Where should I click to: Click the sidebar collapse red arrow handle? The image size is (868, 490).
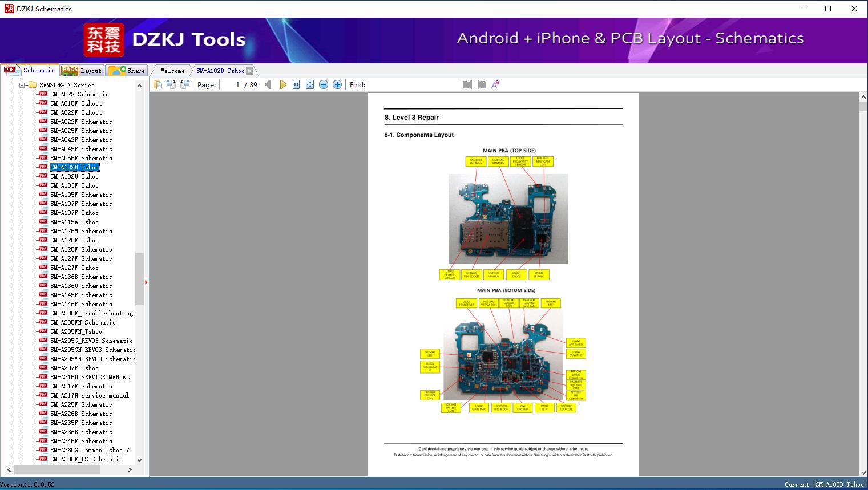(146, 282)
